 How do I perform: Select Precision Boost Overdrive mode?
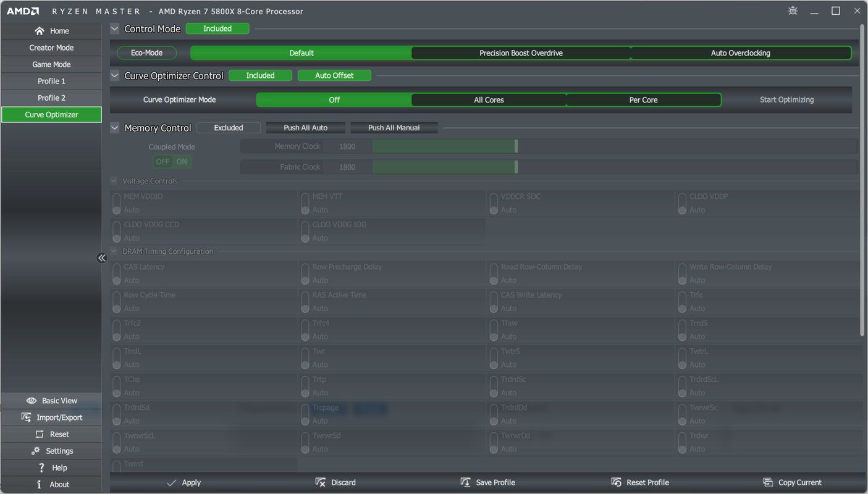pos(521,53)
